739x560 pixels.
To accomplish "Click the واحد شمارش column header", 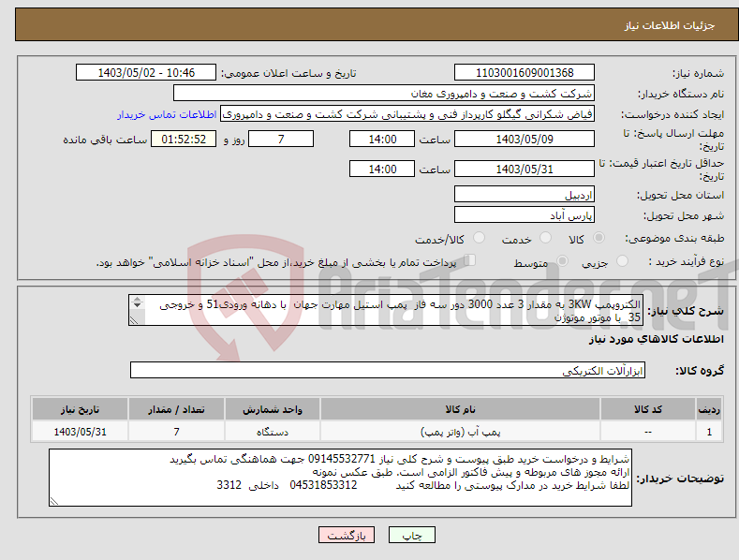I will (x=273, y=409).
